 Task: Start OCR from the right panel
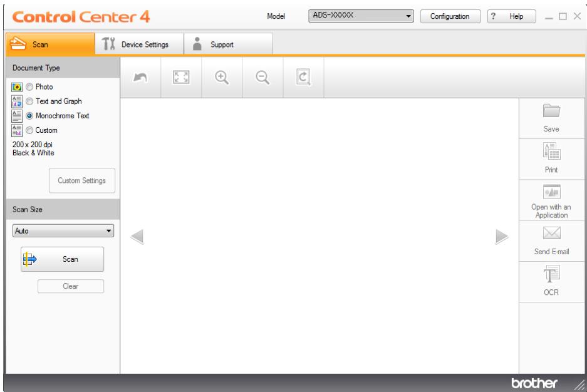[x=551, y=281]
